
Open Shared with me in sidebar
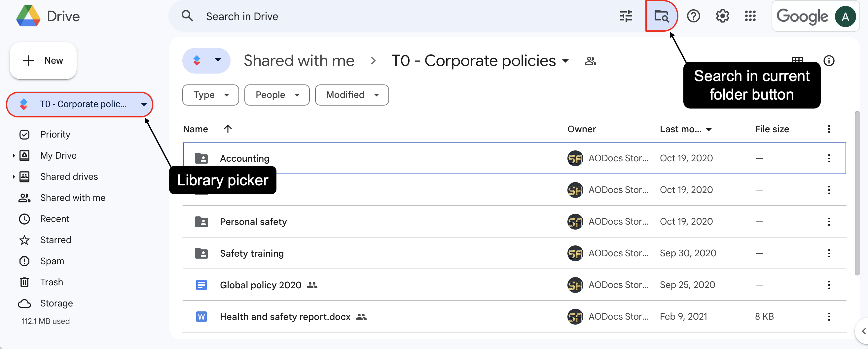(x=73, y=198)
